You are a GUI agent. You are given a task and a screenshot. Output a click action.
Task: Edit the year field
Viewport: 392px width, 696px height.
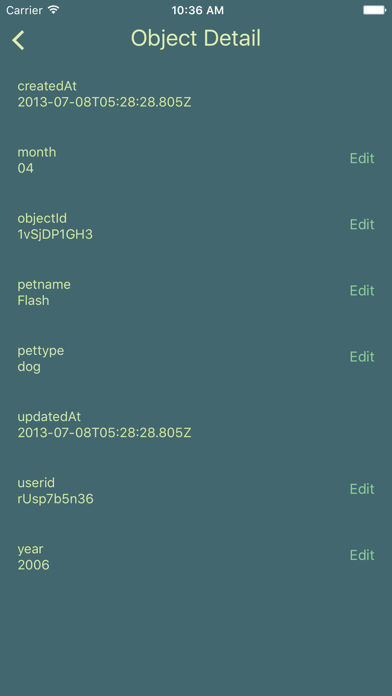tap(362, 555)
